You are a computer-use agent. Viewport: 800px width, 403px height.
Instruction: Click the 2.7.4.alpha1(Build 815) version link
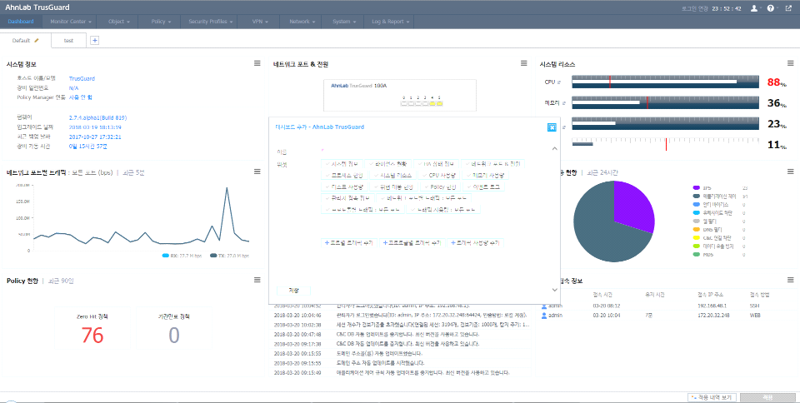(98, 117)
